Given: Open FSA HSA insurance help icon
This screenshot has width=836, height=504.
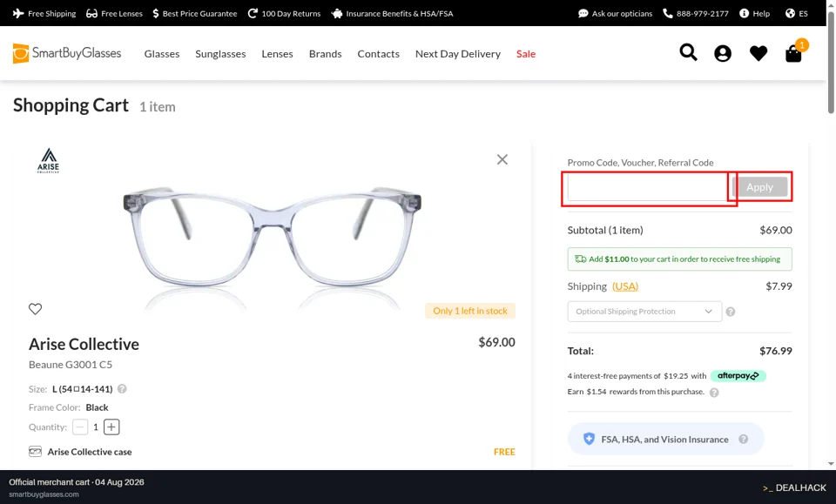Looking at the screenshot, I should point(743,439).
